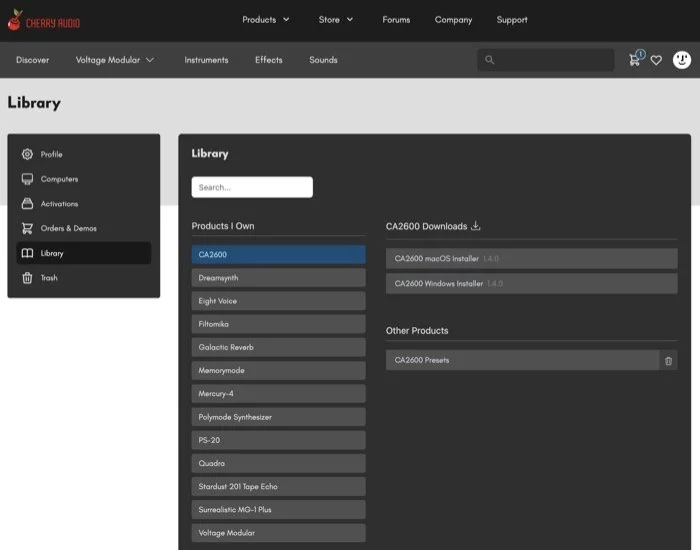Screen dimensions: 700x550
Task: Download CA2600 macOS Installer
Action: coord(531,258)
